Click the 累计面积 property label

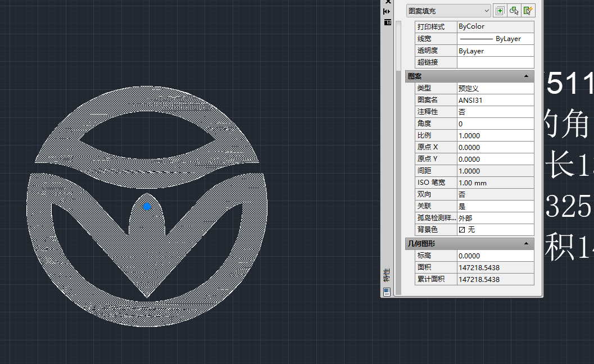[436, 279]
